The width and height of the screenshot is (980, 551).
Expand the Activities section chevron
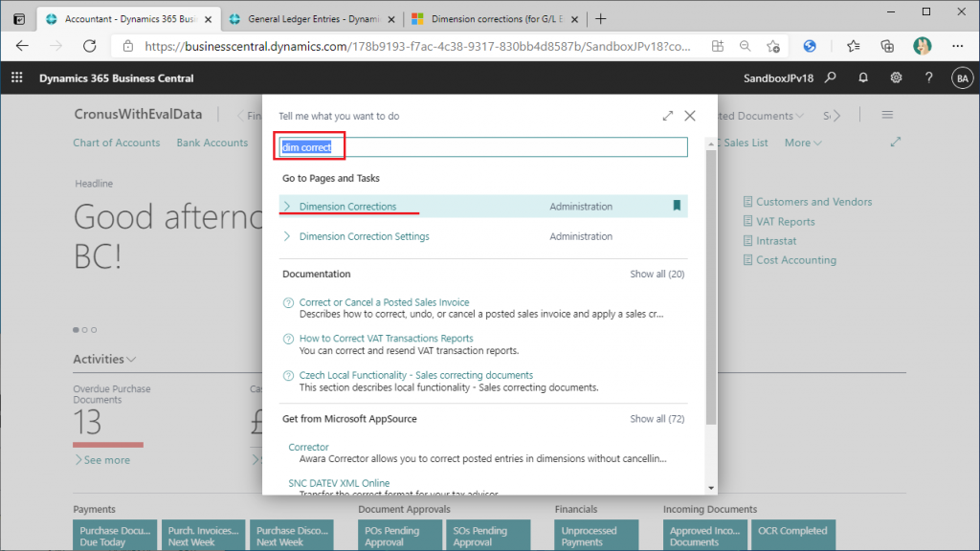(x=131, y=360)
